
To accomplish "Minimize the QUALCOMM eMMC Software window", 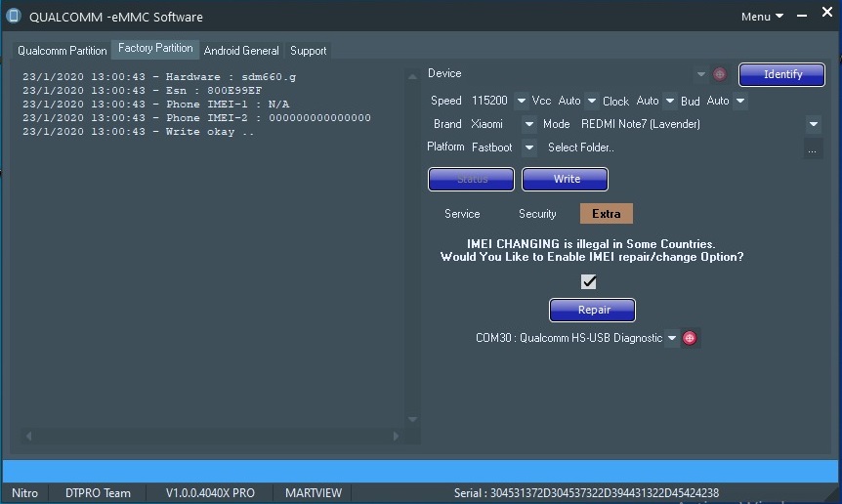I will 802,16.
